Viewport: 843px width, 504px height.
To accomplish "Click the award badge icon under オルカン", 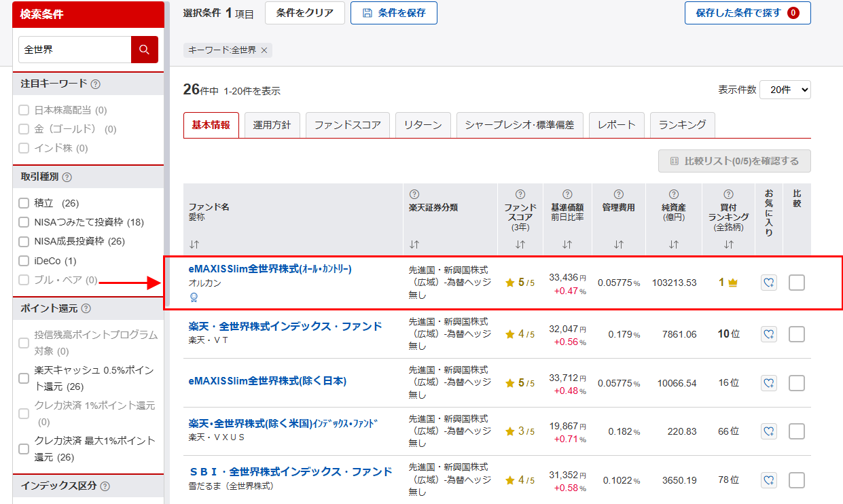I will 194,297.
